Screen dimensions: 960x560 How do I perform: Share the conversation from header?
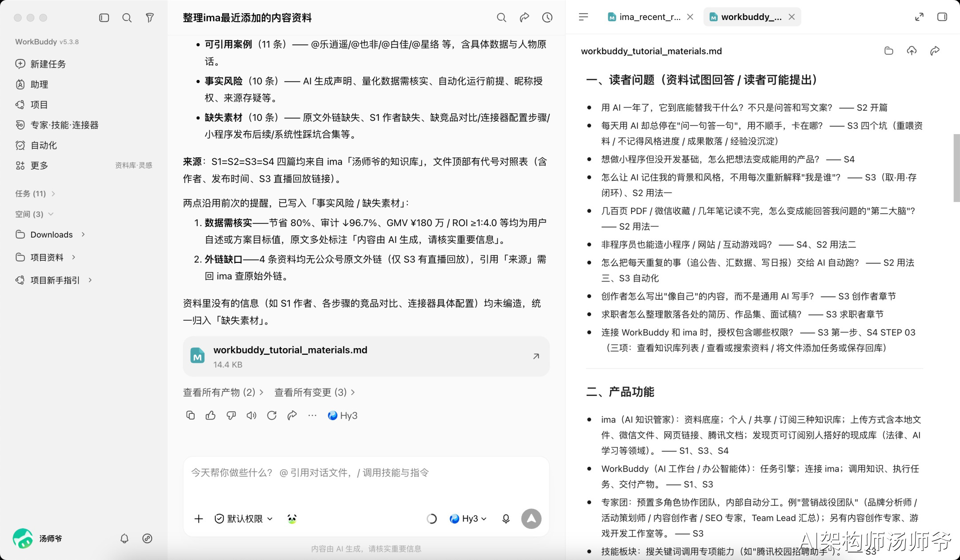[524, 17]
